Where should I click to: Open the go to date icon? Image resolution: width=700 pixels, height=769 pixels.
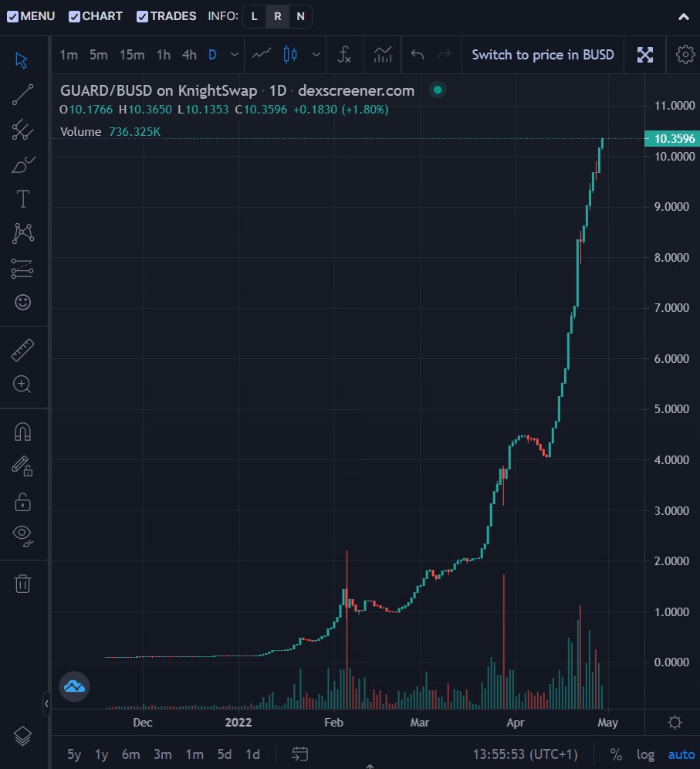click(299, 754)
